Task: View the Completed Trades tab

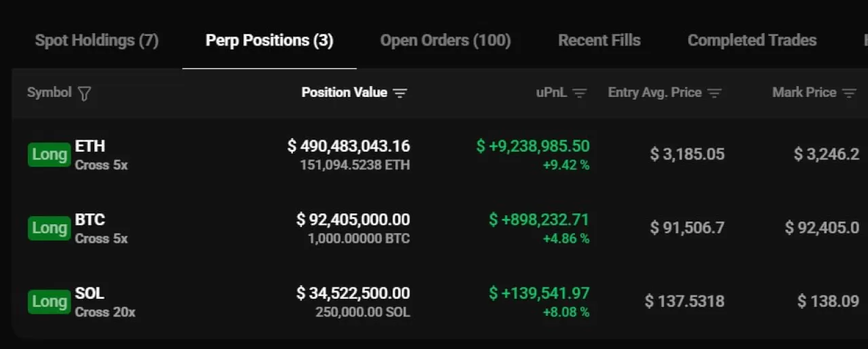Action: (x=752, y=41)
